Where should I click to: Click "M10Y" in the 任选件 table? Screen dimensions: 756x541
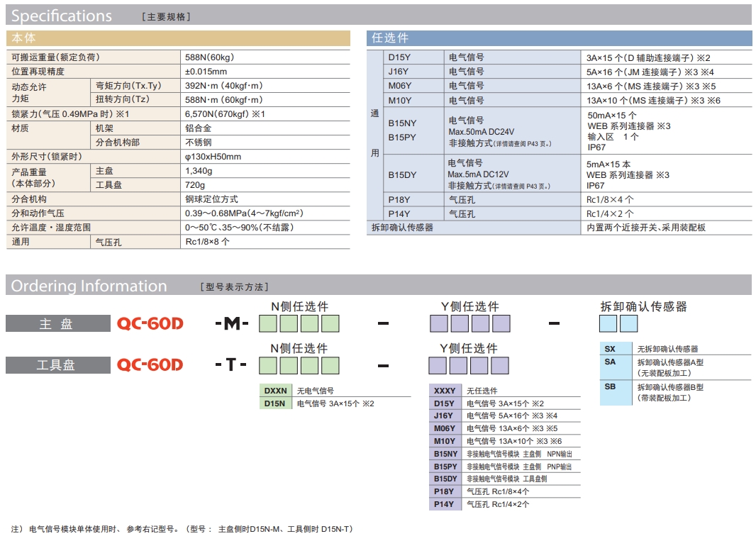[x=400, y=100]
